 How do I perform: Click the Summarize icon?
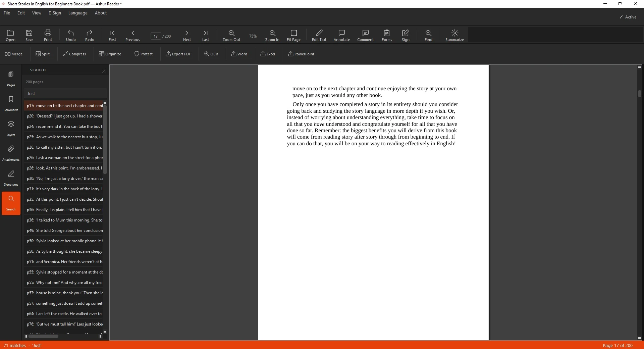tap(454, 35)
